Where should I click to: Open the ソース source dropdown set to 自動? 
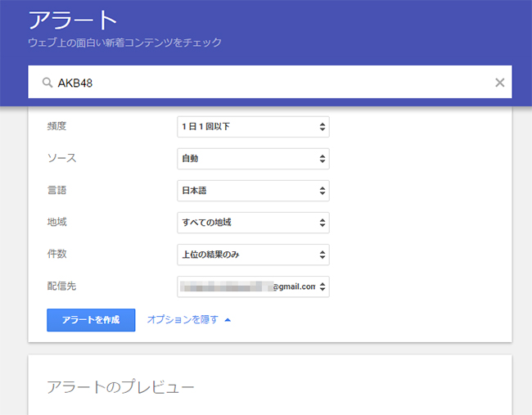tap(253, 159)
